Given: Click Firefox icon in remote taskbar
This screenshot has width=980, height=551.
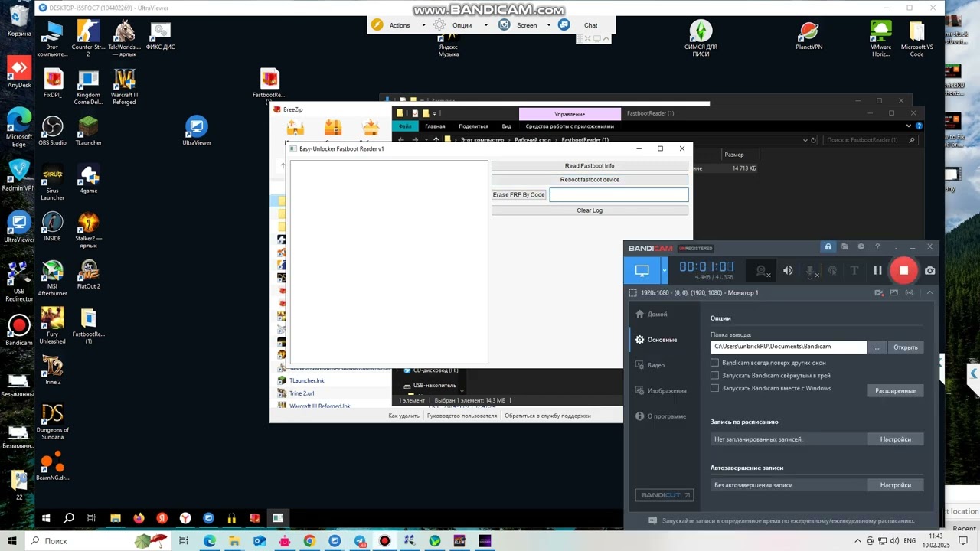Looking at the screenshot, I should coord(139,518).
